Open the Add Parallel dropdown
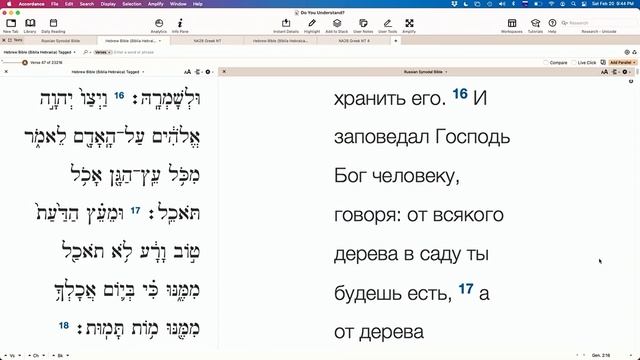The width and height of the screenshot is (640, 360). point(622,62)
